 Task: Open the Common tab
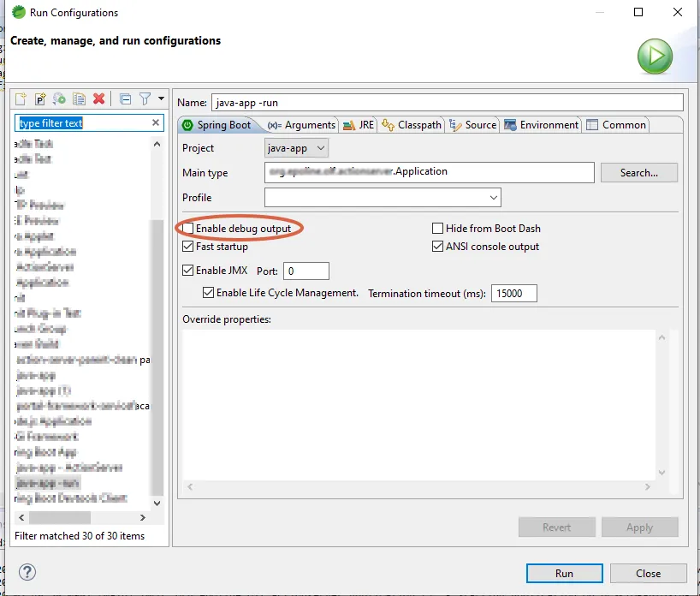pos(616,125)
